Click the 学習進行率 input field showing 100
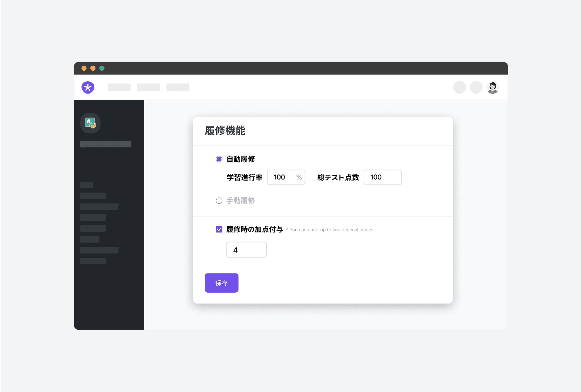Screen dimensions: 581x392 (x=286, y=177)
